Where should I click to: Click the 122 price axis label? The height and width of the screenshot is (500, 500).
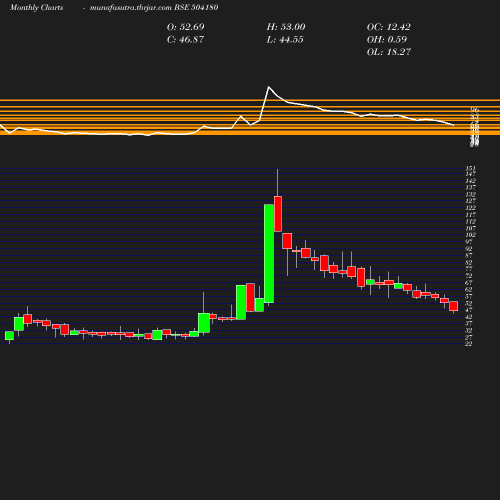(471, 208)
